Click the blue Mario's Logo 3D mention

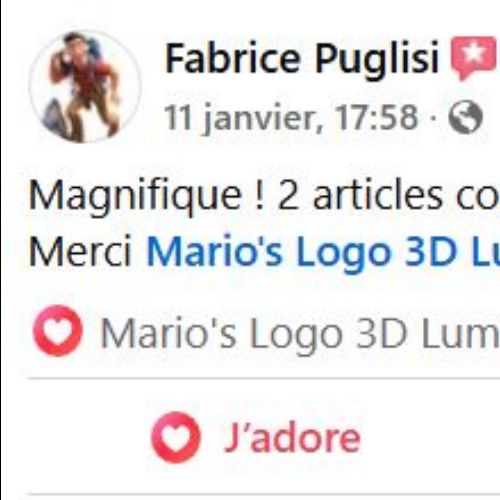click(x=323, y=253)
